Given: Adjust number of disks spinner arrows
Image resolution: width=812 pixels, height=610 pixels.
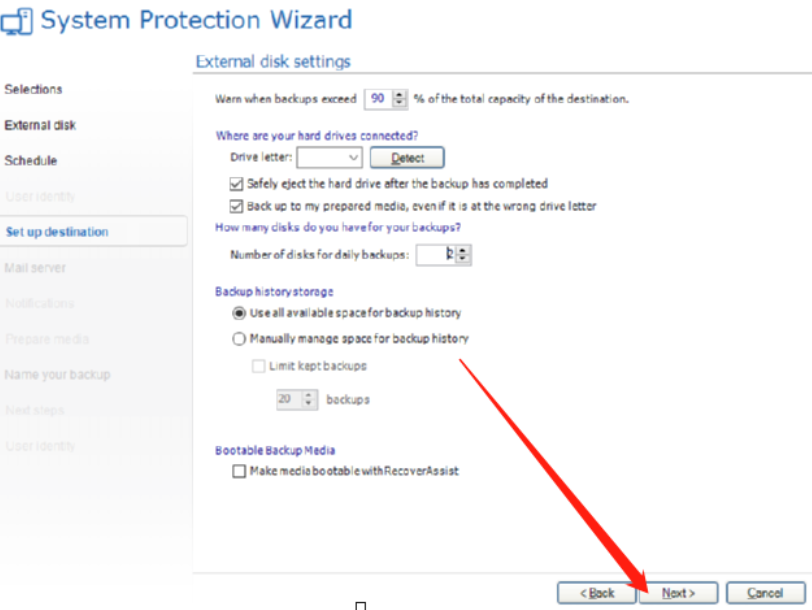Looking at the screenshot, I should (463, 255).
